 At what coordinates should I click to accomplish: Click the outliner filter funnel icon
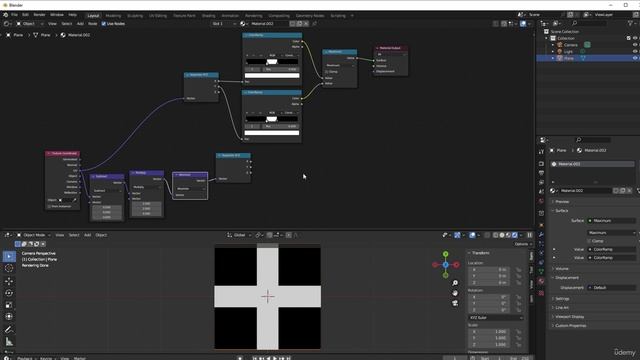coord(631,24)
